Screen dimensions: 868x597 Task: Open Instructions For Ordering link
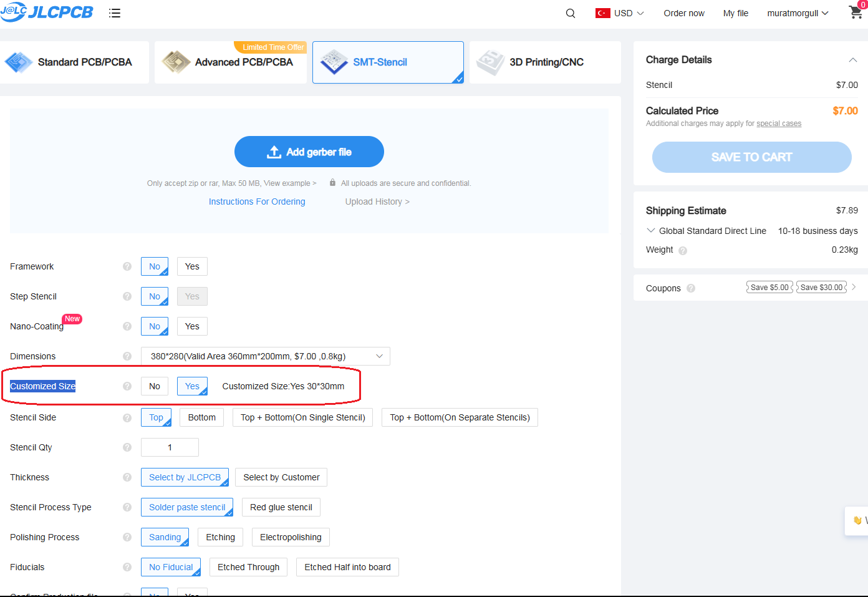[257, 201]
